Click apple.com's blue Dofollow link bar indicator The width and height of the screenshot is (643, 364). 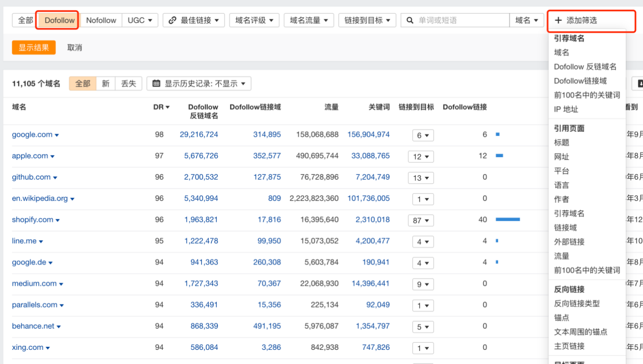[x=500, y=156]
